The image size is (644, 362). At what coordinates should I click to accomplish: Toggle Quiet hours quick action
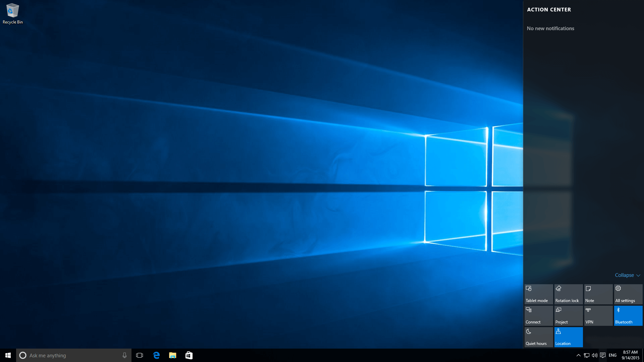point(539,337)
